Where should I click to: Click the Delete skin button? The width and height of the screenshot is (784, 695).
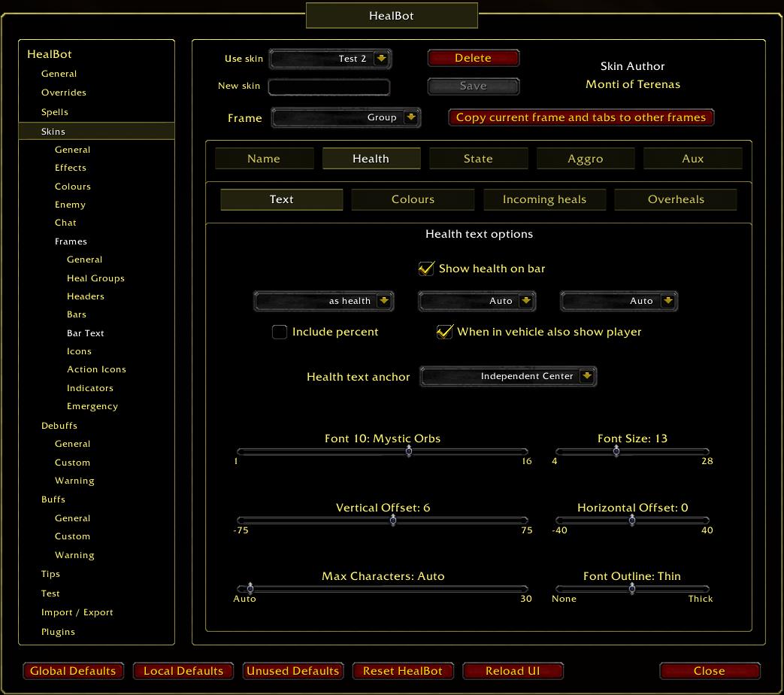click(x=473, y=58)
